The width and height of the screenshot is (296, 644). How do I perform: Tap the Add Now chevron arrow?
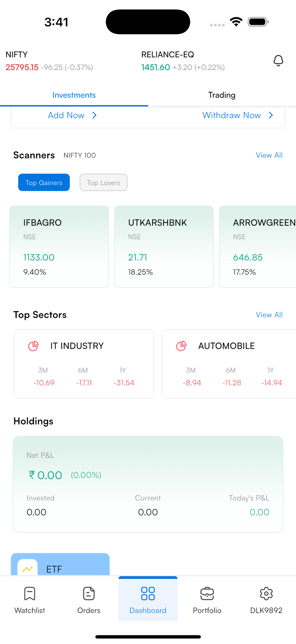(95, 115)
